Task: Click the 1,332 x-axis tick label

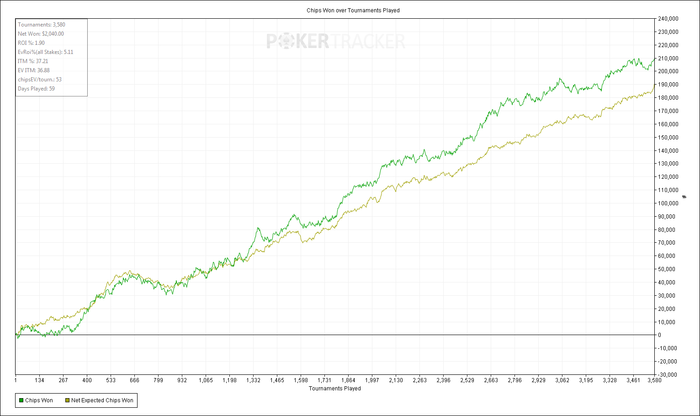Action: 253,380
